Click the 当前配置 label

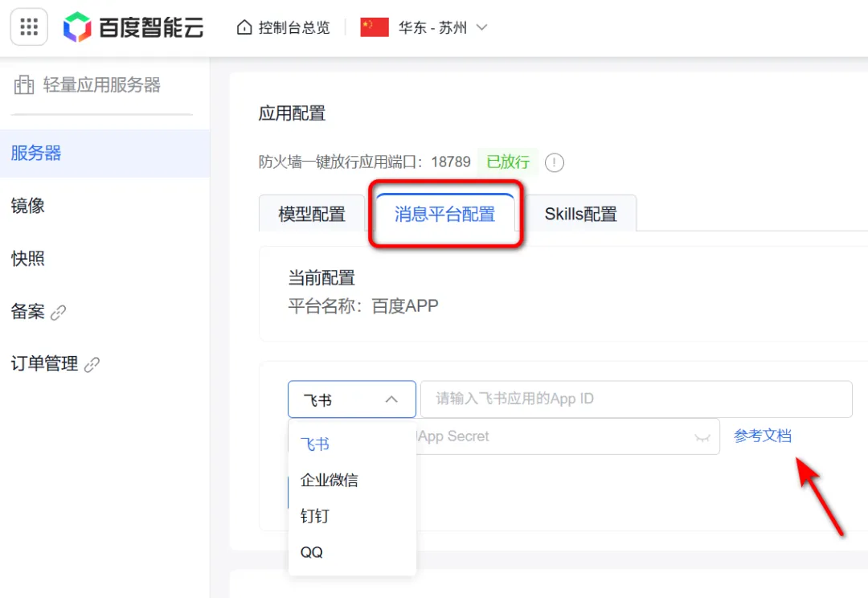click(321, 277)
